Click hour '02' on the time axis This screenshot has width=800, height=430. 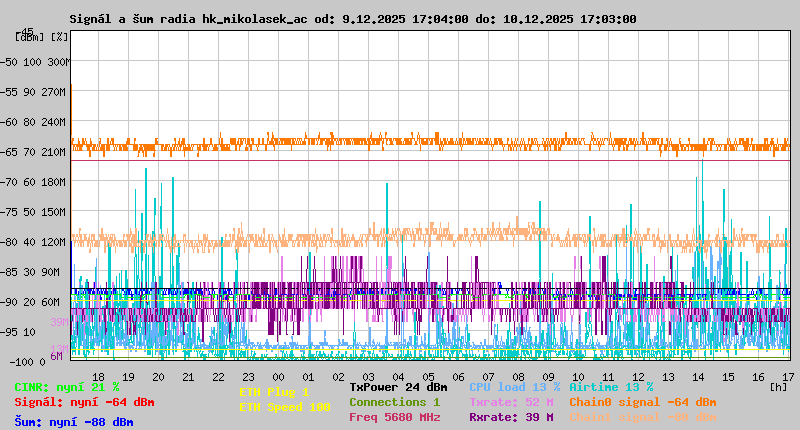338,377
